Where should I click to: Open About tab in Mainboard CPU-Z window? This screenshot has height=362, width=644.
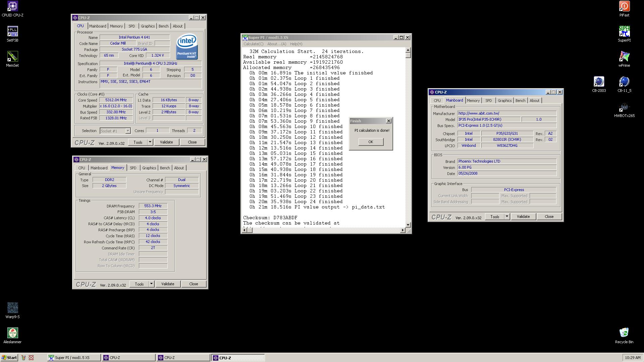[x=535, y=101]
